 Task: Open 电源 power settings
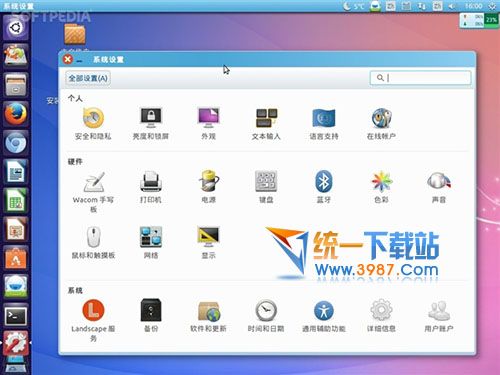[x=209, y=187]
